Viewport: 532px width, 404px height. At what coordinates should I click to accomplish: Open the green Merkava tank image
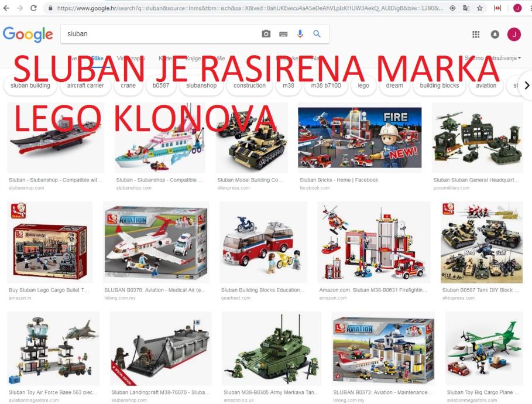coord(272,348)
